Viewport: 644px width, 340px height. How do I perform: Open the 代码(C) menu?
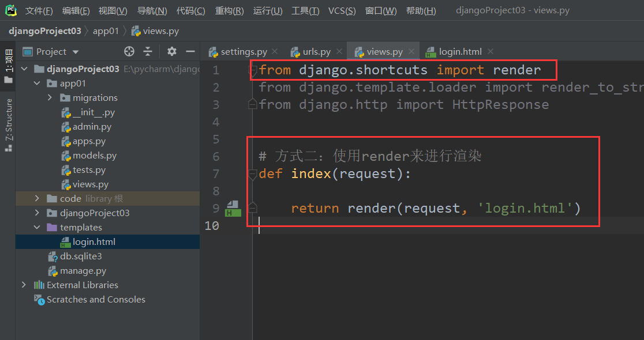coord(190,11)
